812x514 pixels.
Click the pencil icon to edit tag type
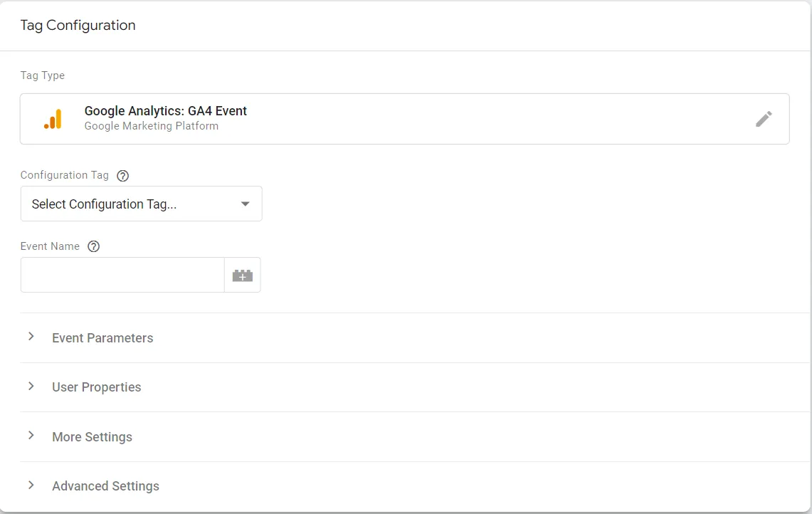tap(764, 119)
